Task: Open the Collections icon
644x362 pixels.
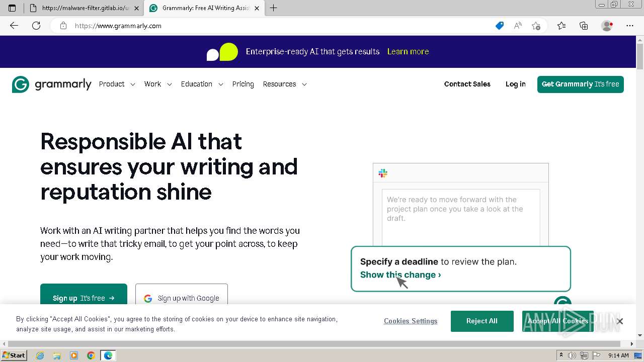Action: click(584, 26)
